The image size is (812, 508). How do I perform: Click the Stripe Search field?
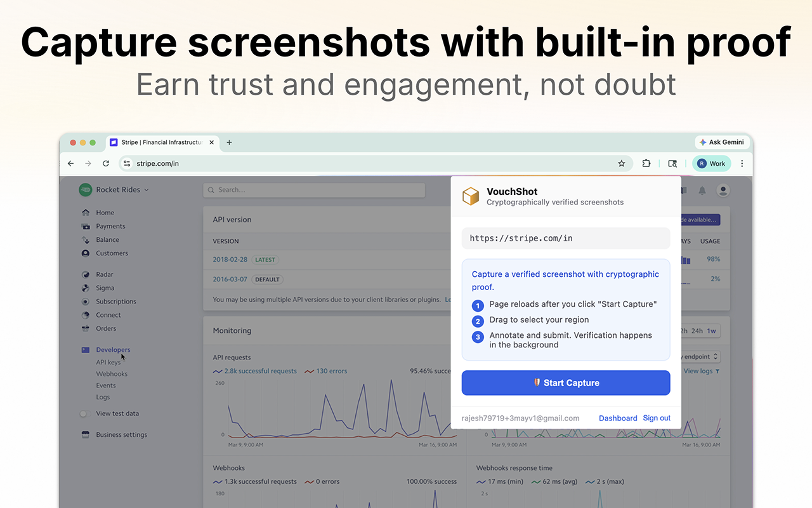(314, 190)
